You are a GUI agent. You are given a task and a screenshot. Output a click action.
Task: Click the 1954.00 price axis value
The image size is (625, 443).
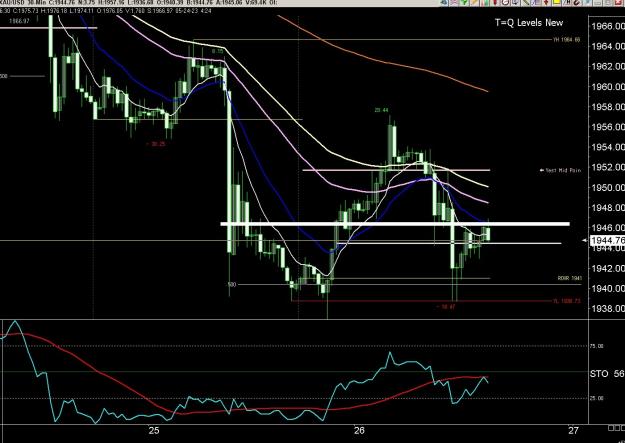pos(609,147)
